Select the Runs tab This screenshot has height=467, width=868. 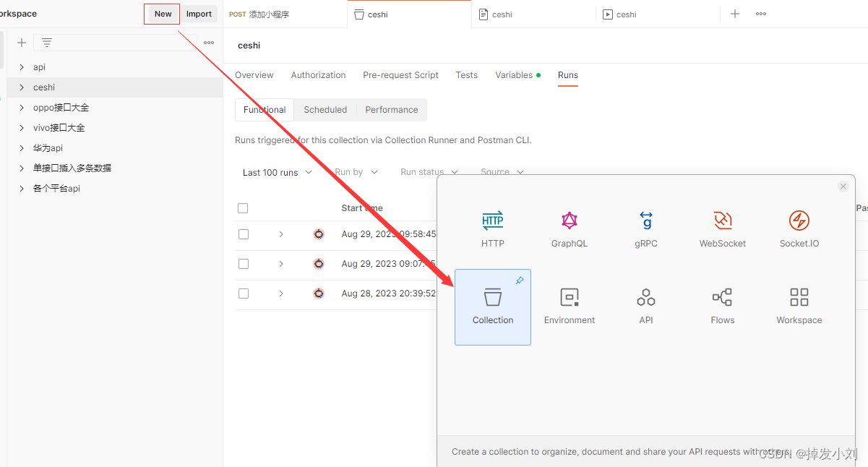point(568,75)
